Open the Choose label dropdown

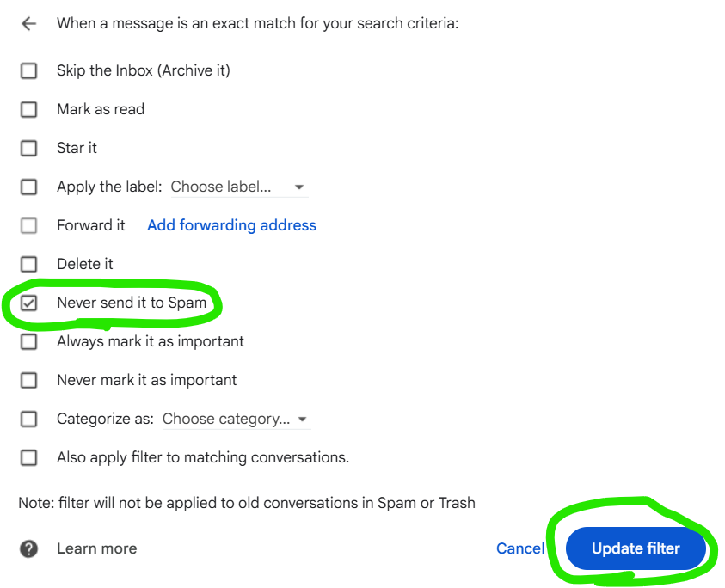click(x=239, y=187)
